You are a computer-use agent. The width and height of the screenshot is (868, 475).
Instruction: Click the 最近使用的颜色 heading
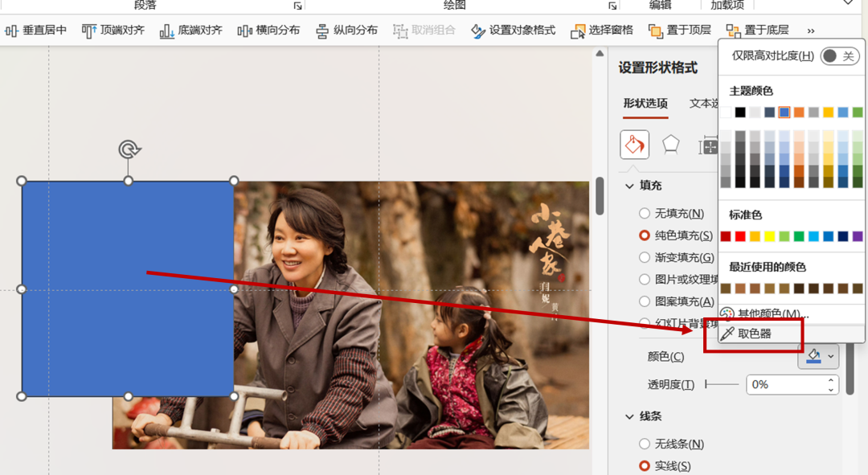tap(768, 267)
